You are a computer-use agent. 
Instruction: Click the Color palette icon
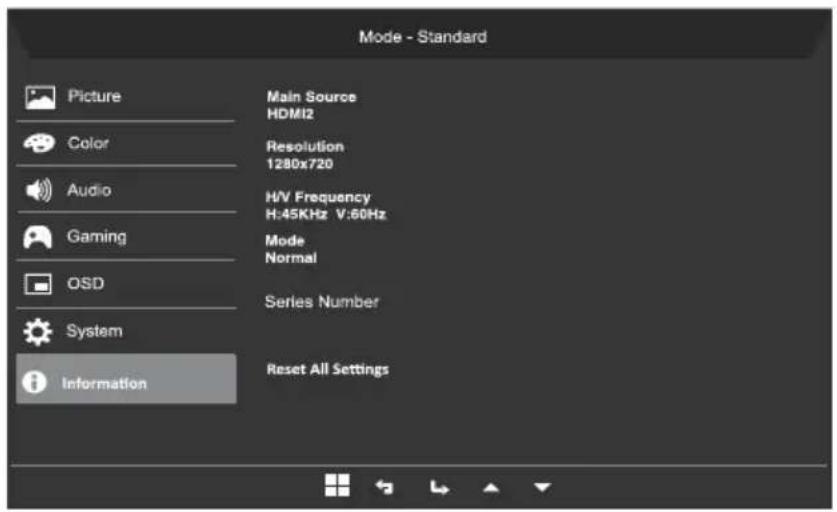coord(39,143)
